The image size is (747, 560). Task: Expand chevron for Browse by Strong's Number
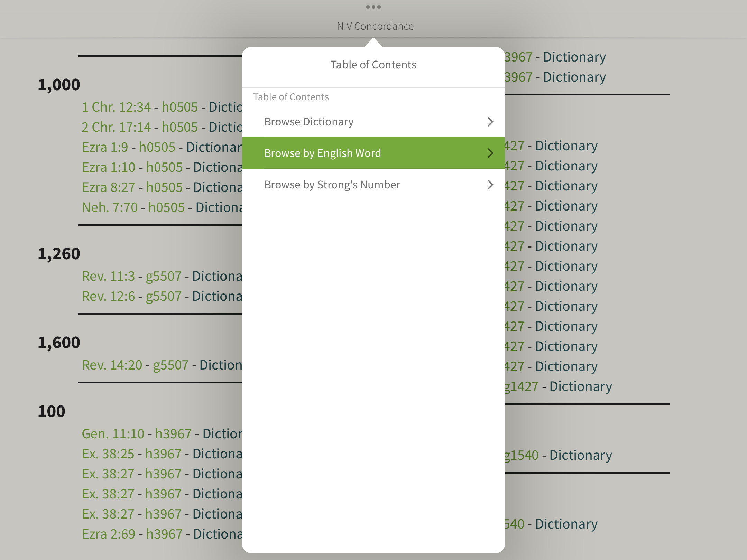[x=490, y=185]
